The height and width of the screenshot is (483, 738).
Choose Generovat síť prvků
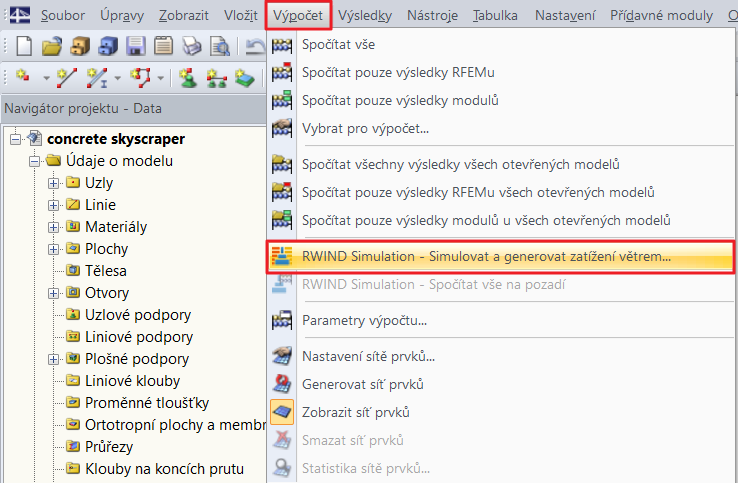[501, 384]
